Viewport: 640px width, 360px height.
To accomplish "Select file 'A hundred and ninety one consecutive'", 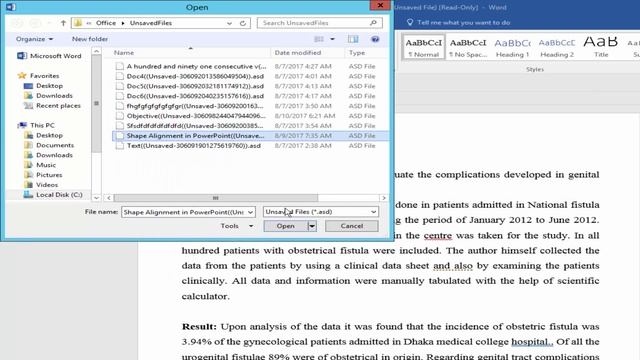I will coord(250,66).
